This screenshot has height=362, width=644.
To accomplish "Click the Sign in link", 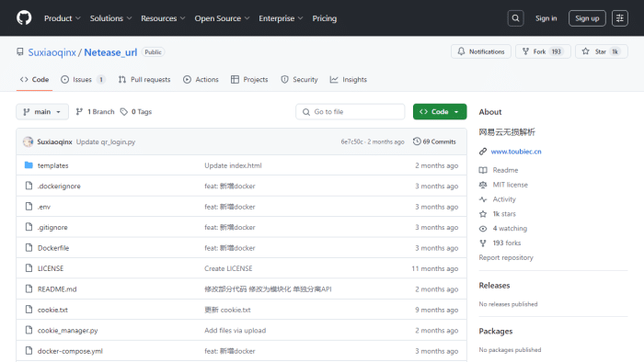I will (x=546, y=18).
